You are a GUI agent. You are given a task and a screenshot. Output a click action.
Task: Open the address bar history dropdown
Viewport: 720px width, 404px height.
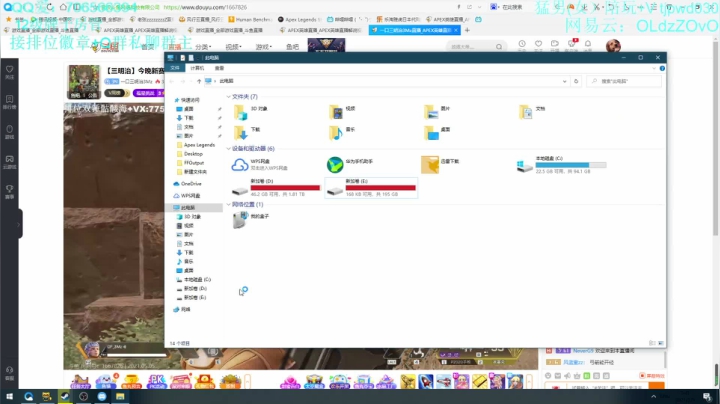(x=564, y=81)
